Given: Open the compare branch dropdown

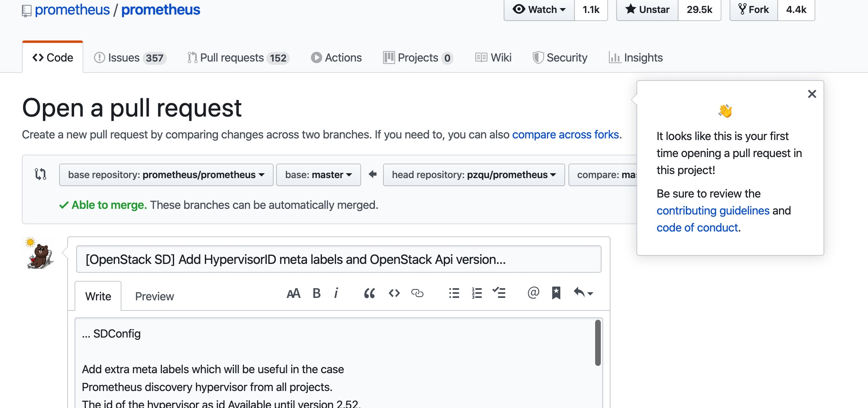Looking at the screenshot, I should click(x=603, y=175).
